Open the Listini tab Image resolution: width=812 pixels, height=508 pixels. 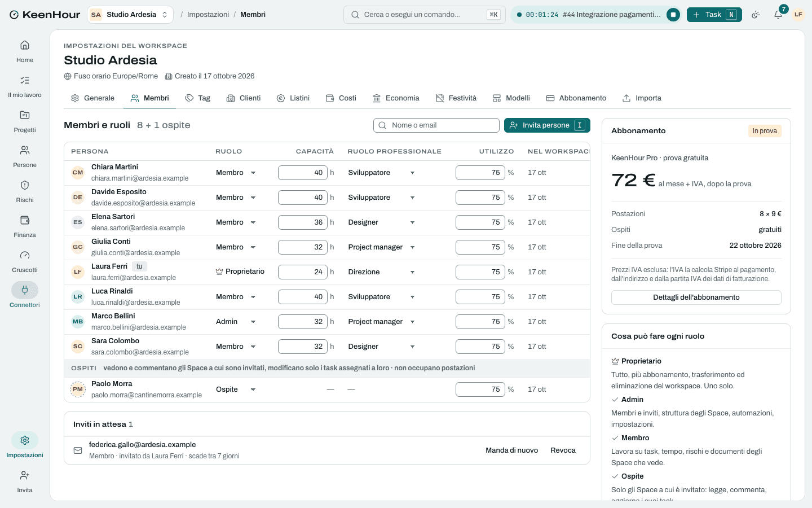coord(293,98)
